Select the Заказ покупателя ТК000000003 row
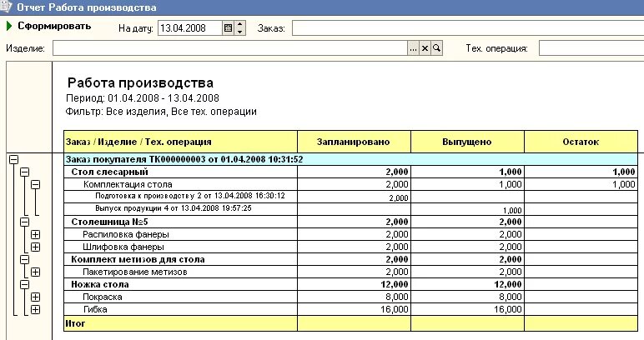This screenshot has width=644, height=340. (x=350, y=159)
